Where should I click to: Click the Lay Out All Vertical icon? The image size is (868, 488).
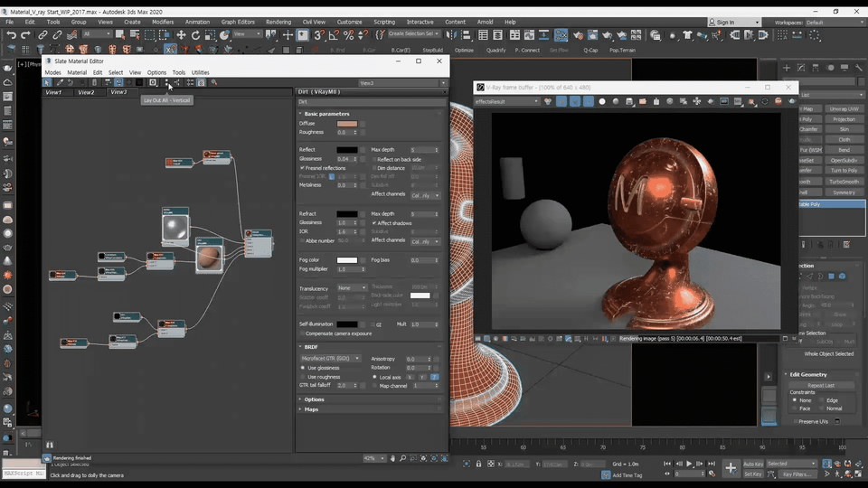coord(166,82)
